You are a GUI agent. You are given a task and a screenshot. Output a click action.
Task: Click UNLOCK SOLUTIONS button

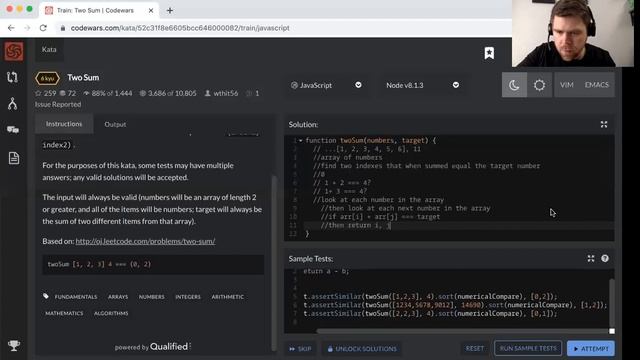[362, 349]
